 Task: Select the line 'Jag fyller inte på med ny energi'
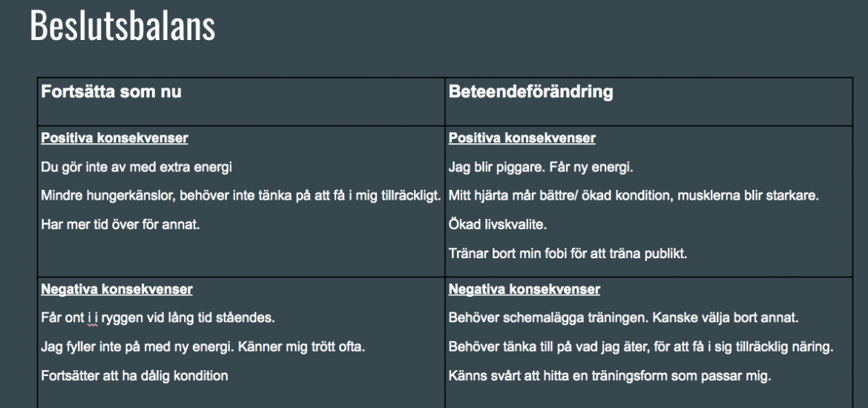[x=203, y=347]
